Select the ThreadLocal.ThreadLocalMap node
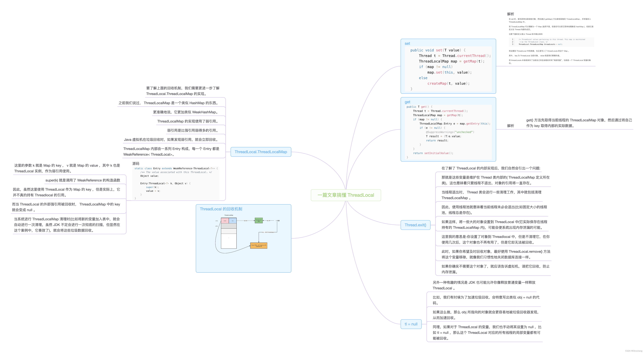644x353 pixels. 261,152
